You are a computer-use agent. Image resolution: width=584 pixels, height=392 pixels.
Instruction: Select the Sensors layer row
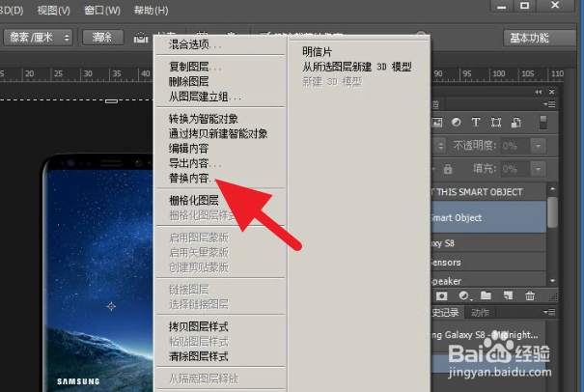488,263
